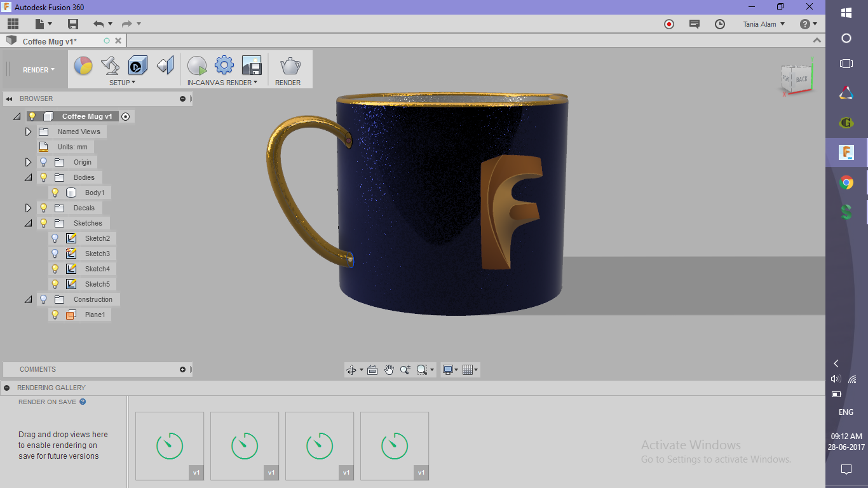Viewport: 868px width, 488px height.
Task: Open the RENDER workspace menu
Action: [36, 69]
